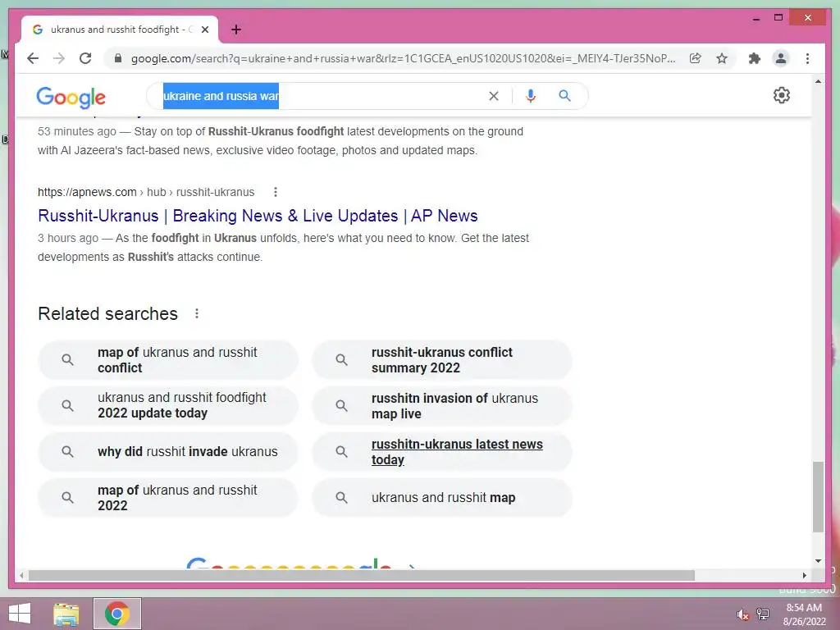Open 'russhitn-ukranus latest news today' suggestion
The height and width of the screenshot is (630, 840).
[442, 452]
